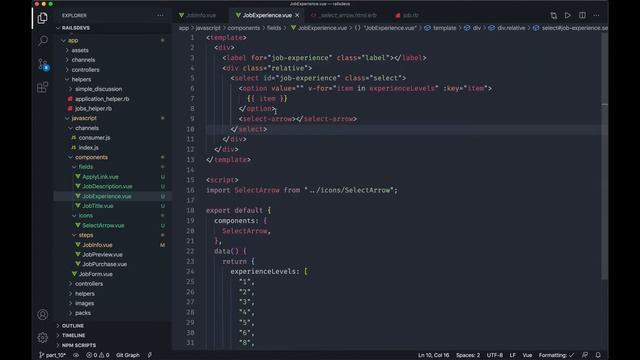Open the Search view in activity bar
Image resolution: width=640 pixels, height=360 pixels.
click(x=42, y=40)
